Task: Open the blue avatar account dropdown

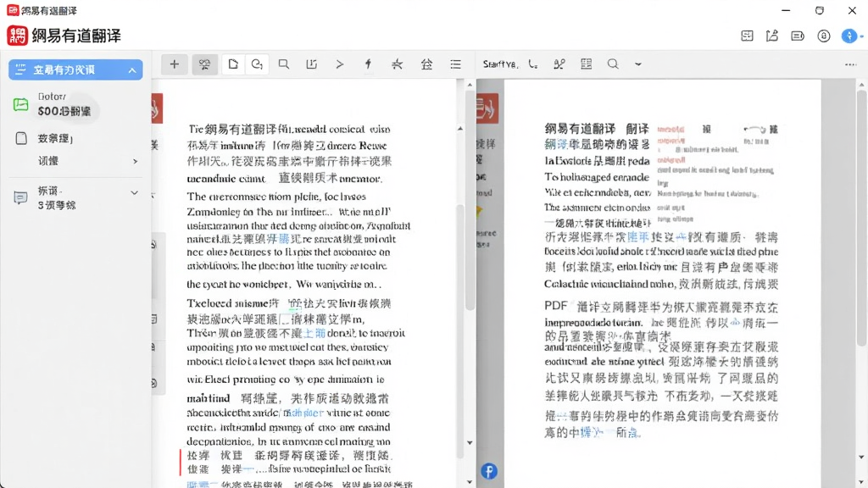Action: click(x=852, y=36)
